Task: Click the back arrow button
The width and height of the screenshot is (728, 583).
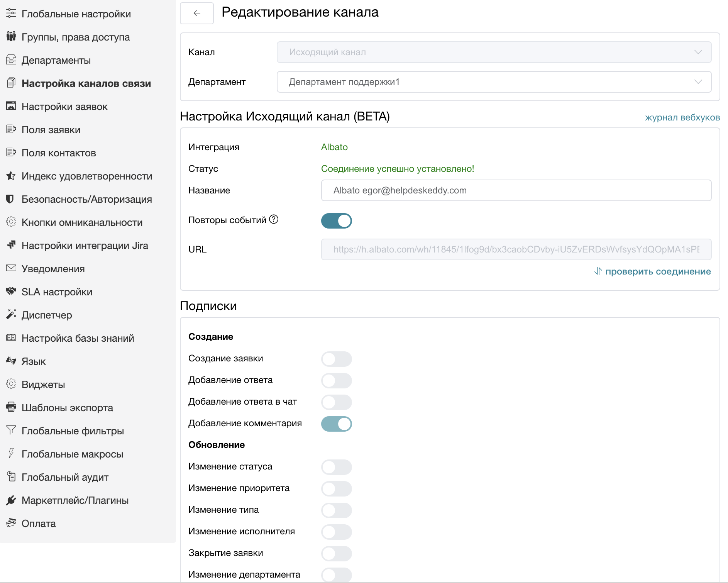Action: pos(197,13)
